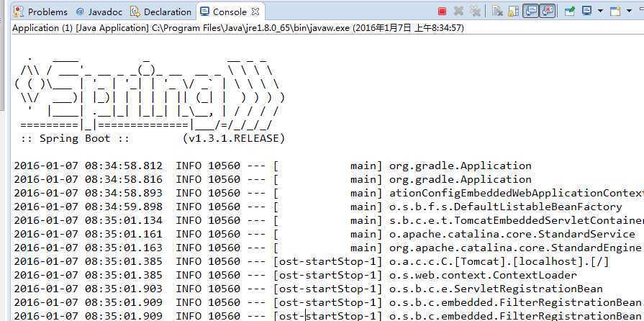
Task: Click the Console tab monitor icon
Action: pos(204,12)
